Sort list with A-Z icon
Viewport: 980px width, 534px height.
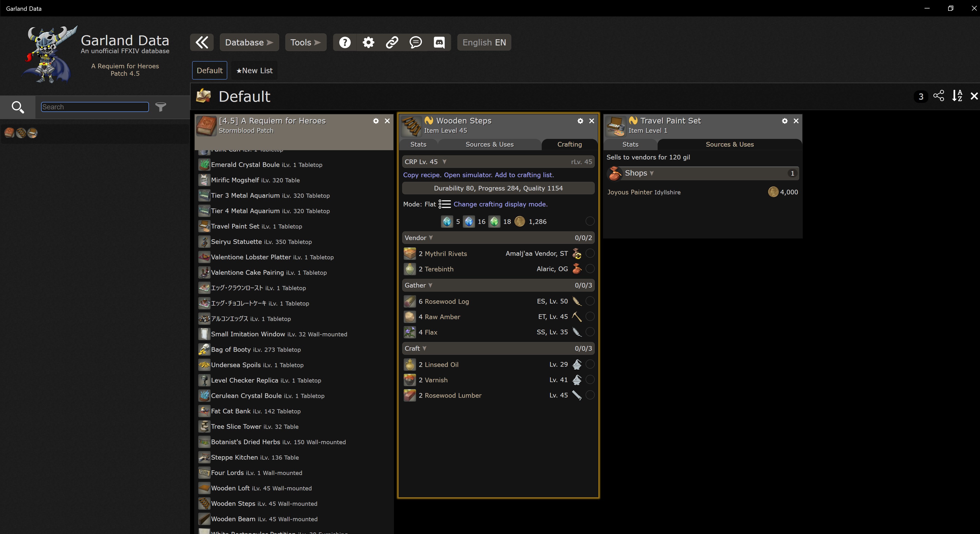pyautogui.click(x=957, y=96)
